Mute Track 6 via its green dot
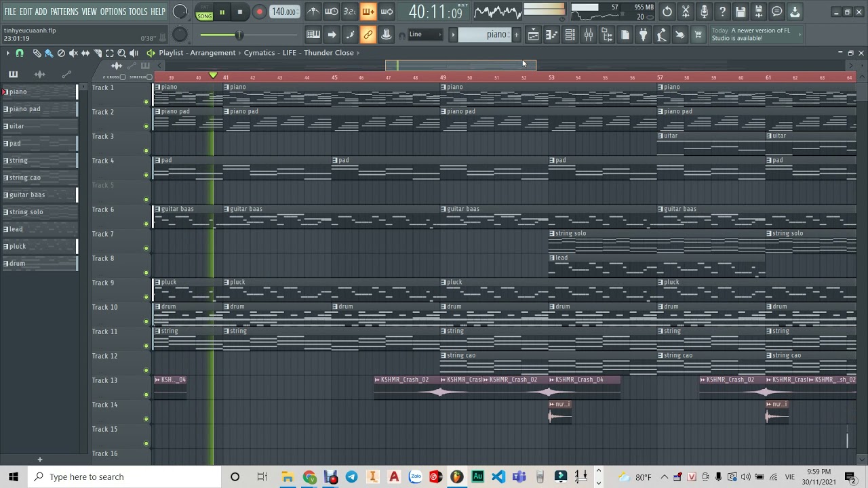 (x=146, y=224)
